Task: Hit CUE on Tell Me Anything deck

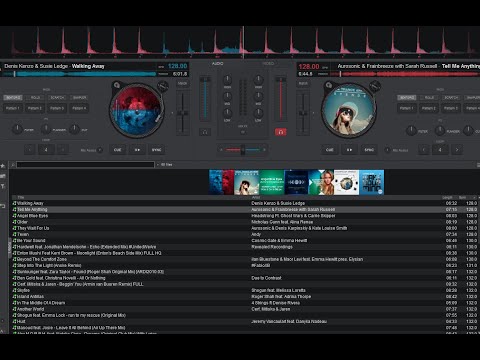Action: click(x=330, y=150)
